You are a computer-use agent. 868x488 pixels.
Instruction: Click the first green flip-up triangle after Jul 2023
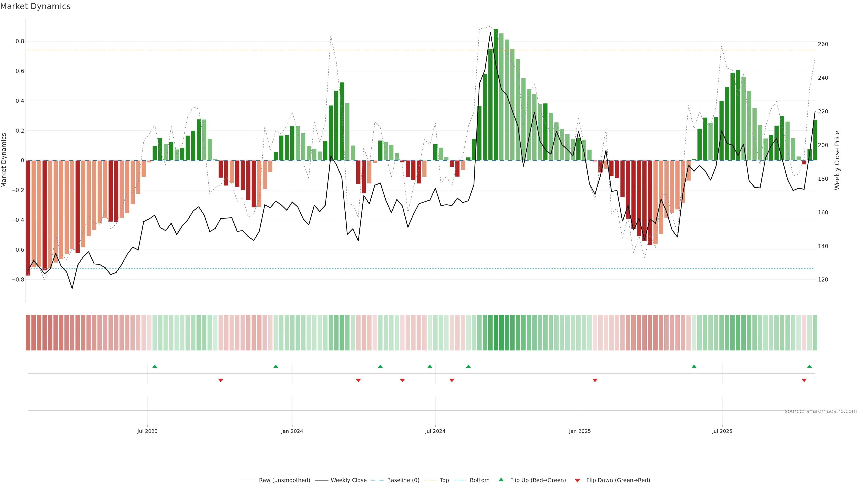tap(155, 366)
